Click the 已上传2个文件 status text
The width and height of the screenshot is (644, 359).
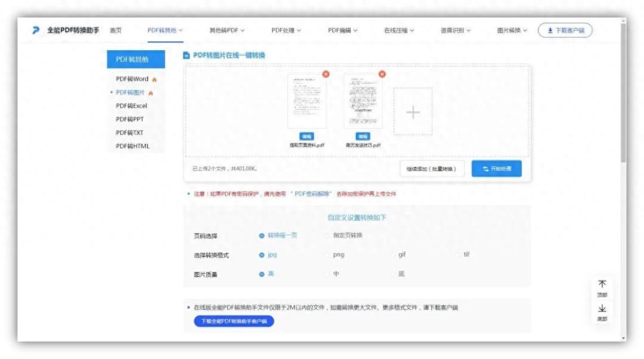(224, 169)
